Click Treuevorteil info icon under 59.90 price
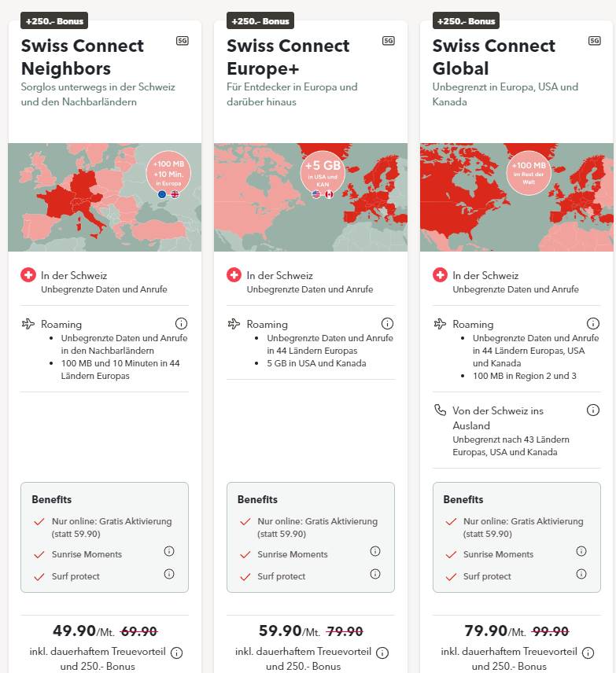Screen dimensions: 616x673 pyautogui.click(x=382, y=653)
